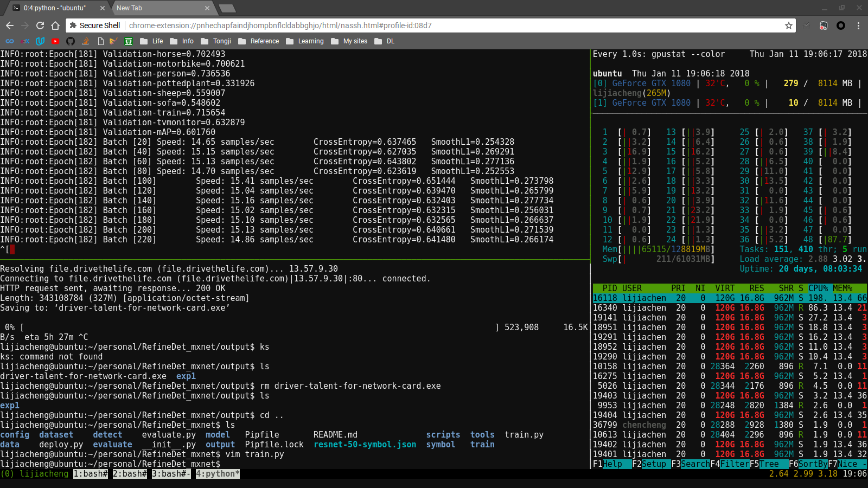Bookmark this page with the star icon
This screenshot has height=488, width=868.
(x=789, y=25)
